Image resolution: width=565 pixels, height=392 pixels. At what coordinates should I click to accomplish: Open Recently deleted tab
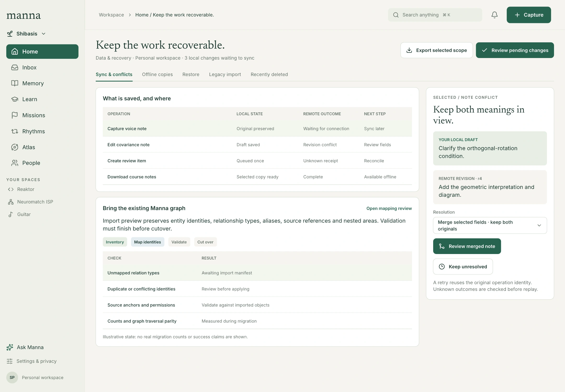269,74
